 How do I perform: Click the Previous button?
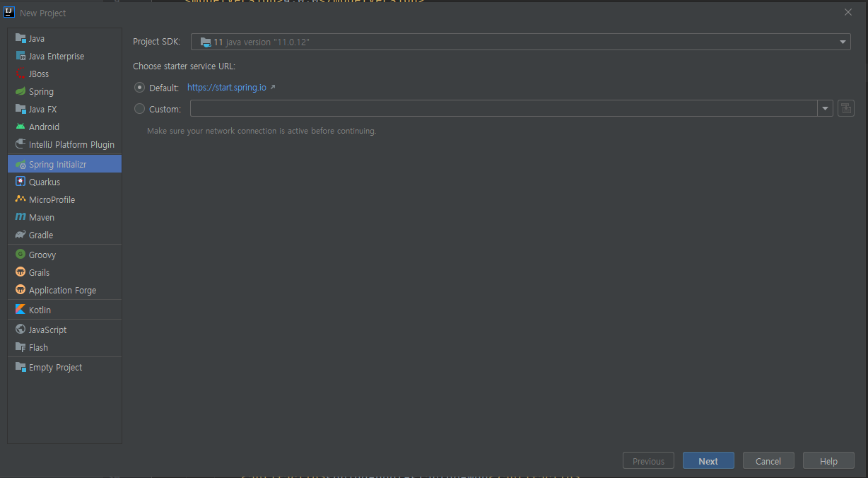[648, 461]
